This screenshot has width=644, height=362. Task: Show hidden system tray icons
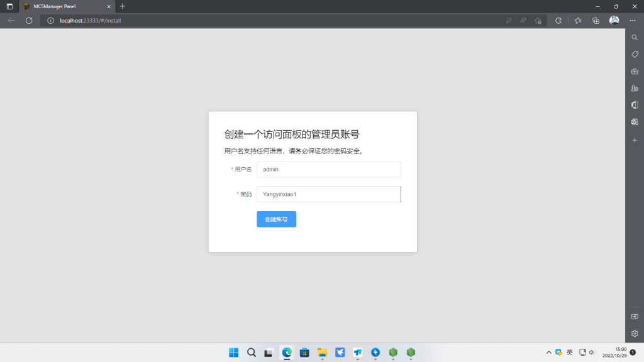tap(548, 352)
